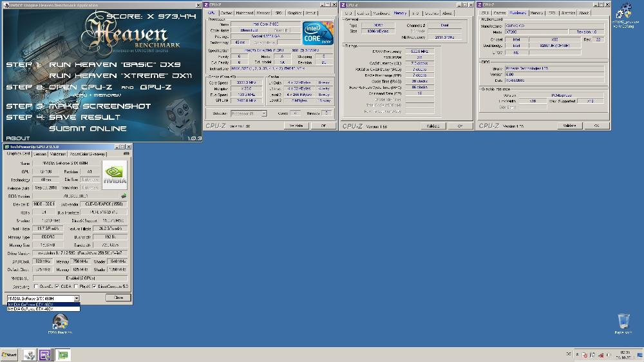Click the Driver Version field in GPU-Z
Screen dimensions: 644x362
click(80, 253)
